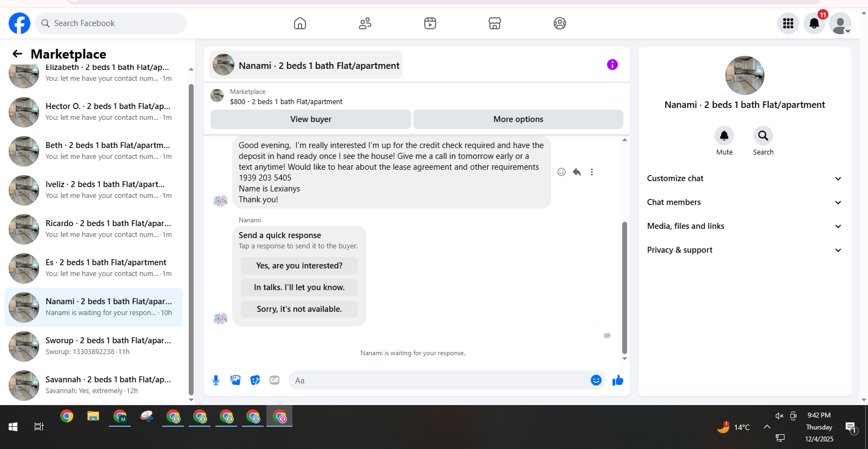Image resolution: width=868 pixels, height=449 pixels.
Task: Open the Friends icon in top navigation
Action: (x=365, y=23)
